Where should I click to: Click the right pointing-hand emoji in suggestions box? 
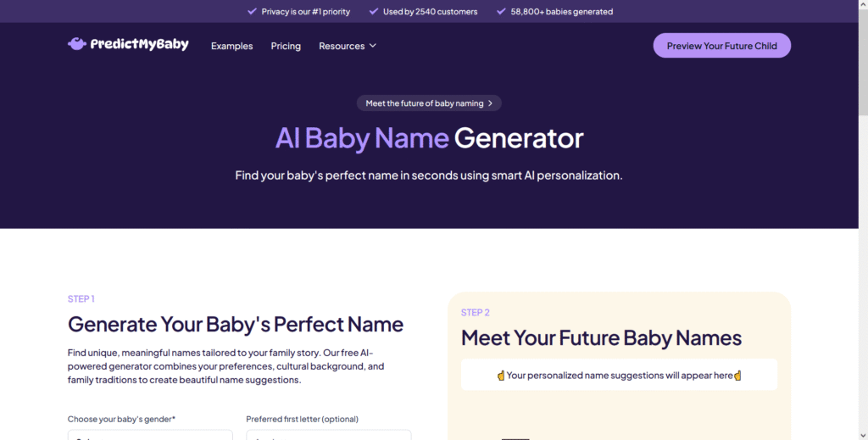[737, 376]
